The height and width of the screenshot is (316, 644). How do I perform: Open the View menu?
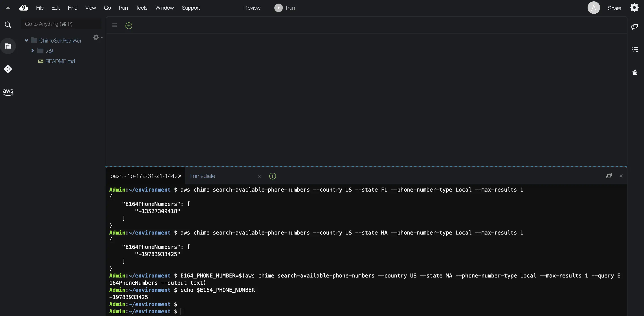click(x=90, y=8)
